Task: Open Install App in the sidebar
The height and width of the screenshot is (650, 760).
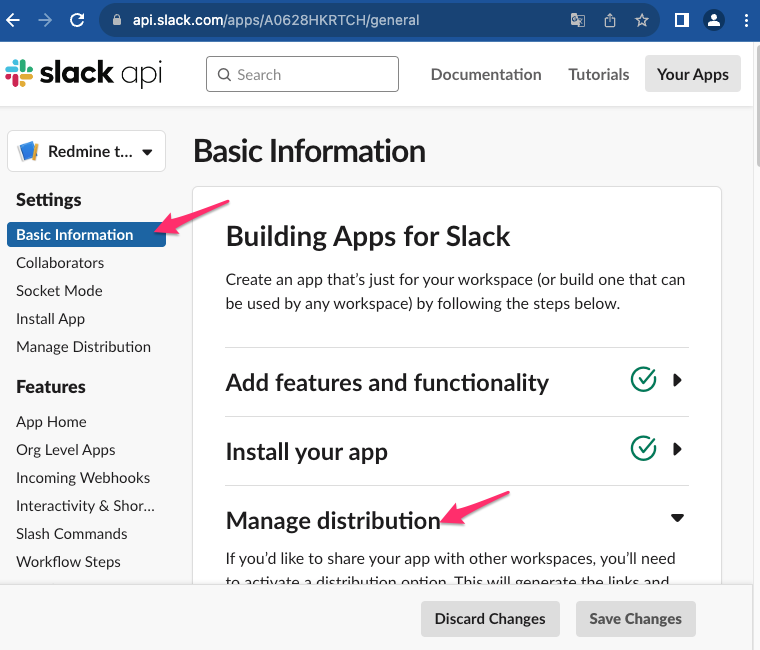Action: [50, 319]
